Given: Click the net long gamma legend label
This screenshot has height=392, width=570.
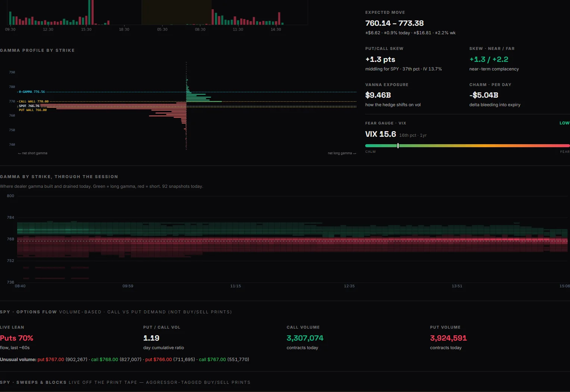Looking at the screenshot, I should (342, 153).
